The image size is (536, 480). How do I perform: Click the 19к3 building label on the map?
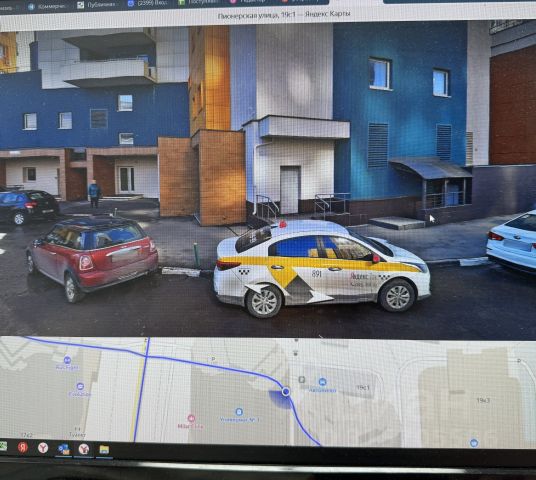tap(483, 400)
